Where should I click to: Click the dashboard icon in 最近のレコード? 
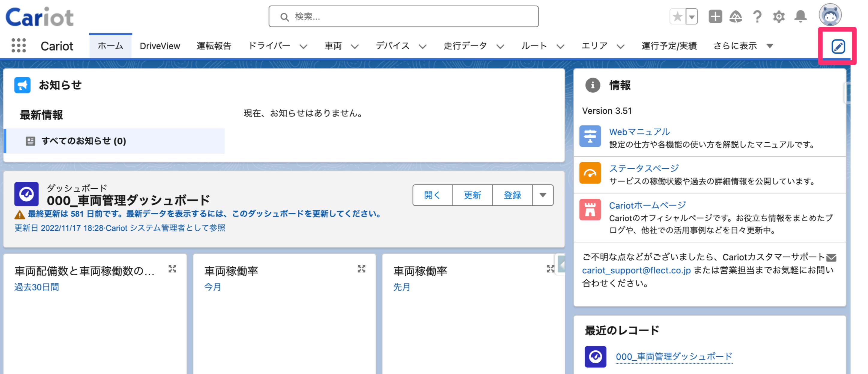coord(595,357)
